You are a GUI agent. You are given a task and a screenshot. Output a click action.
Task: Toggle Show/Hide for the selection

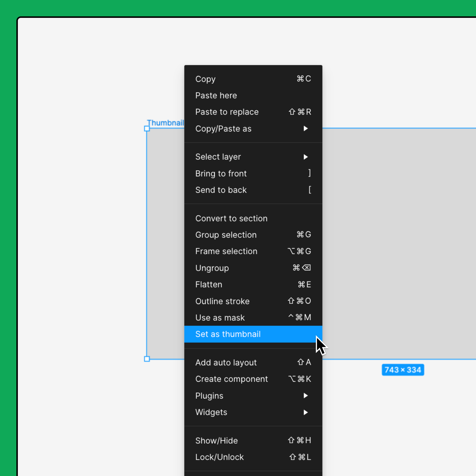tap(216, 441)
